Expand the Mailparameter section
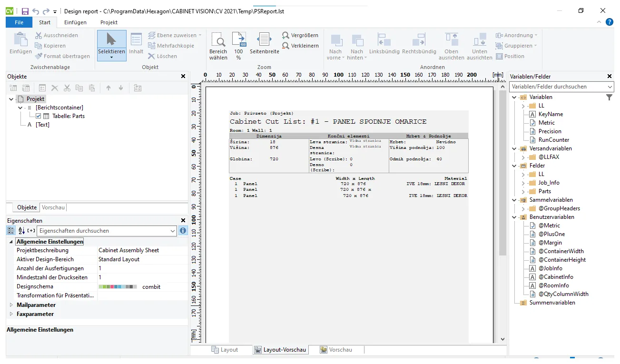This screenshot has width=620, height=364. click(11, 305)
